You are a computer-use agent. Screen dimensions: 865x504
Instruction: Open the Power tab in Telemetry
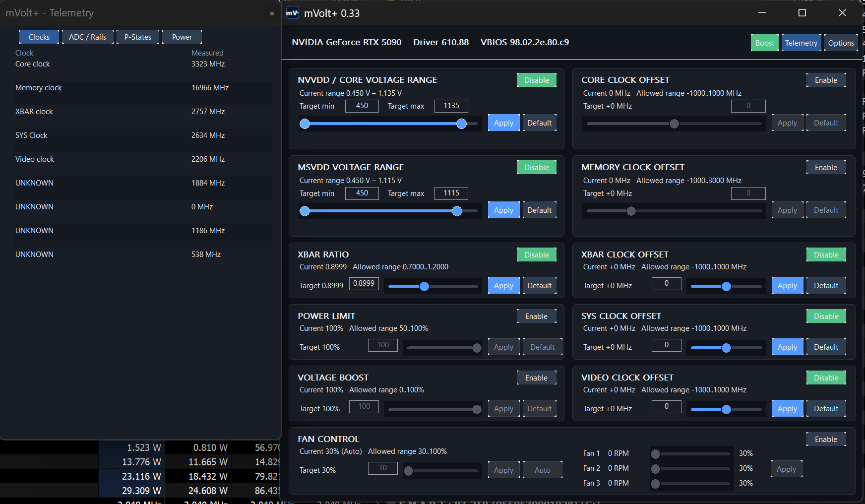pyautogui.click(x=182, y=37)
